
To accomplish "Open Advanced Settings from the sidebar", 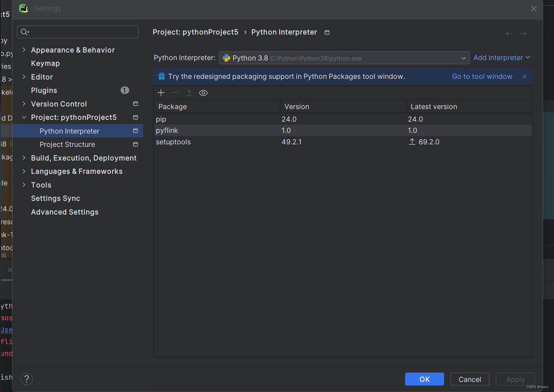I will [64, 212].
